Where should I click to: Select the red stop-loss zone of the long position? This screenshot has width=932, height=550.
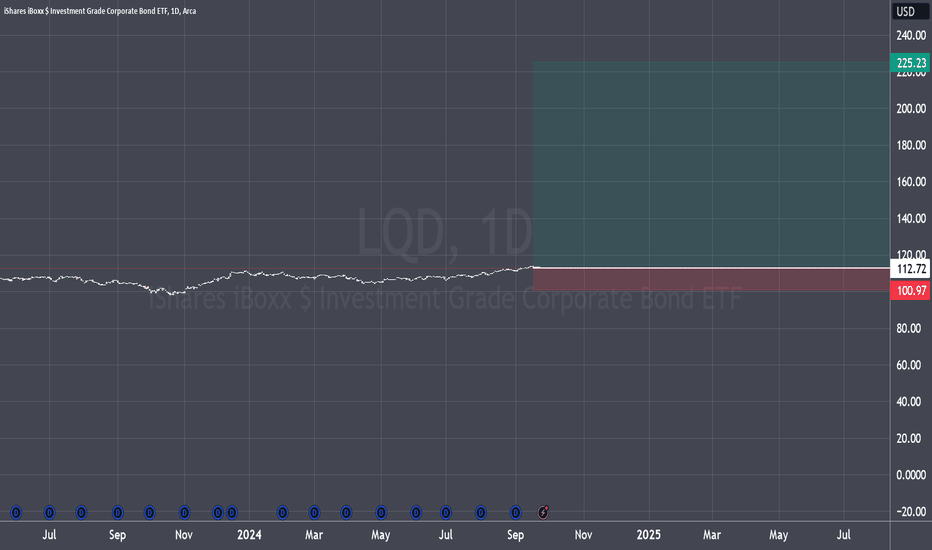coord(711,279)
